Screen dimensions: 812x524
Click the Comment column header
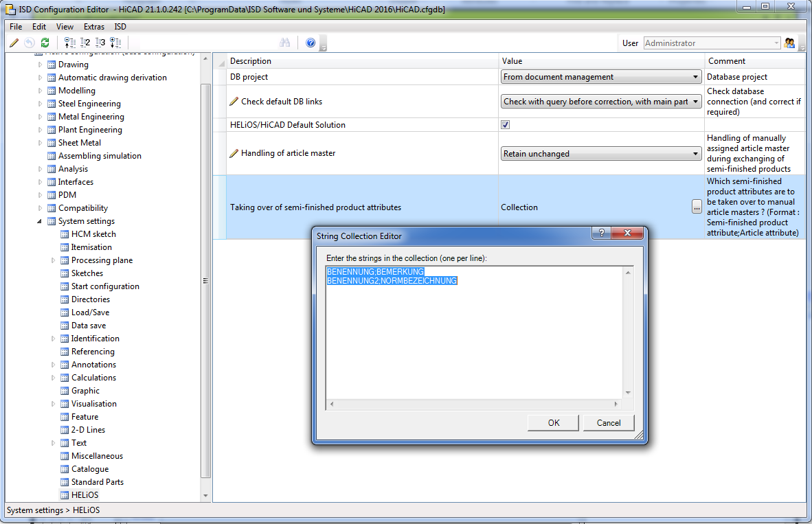pyautogui.click(x=754, y=61)
